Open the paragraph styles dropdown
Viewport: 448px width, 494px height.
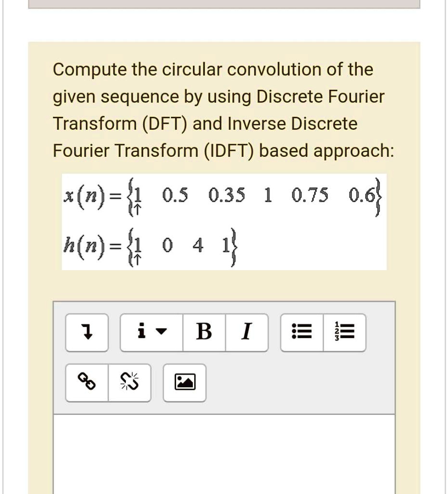tap(151, 332)
